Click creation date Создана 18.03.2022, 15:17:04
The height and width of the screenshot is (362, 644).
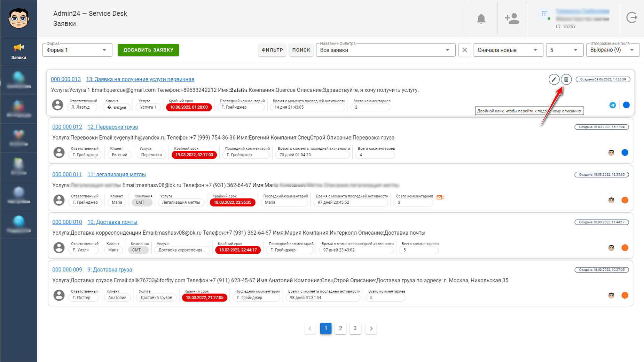[x=602, y=127]
